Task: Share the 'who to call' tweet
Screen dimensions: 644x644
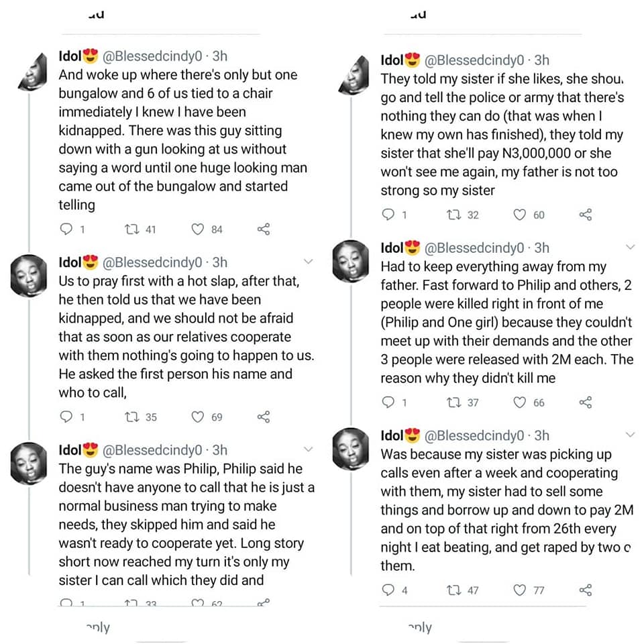Action: (264, 417)
